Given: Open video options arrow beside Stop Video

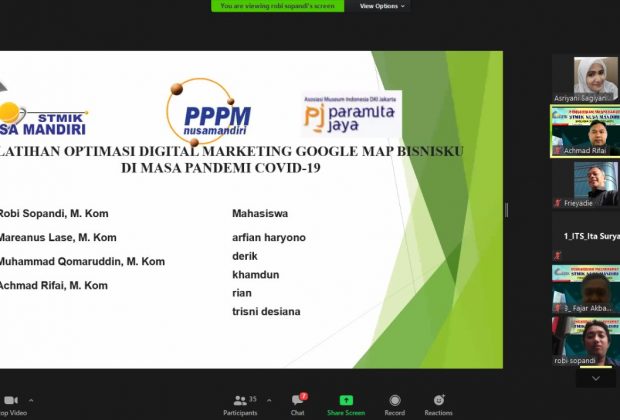Looking at the screenshot, I should pyautogui.click(x=31, y=400).
